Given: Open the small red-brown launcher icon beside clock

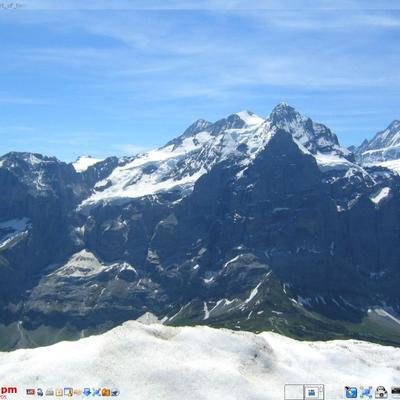Looking at the screenshot, I should click(30, 392).
